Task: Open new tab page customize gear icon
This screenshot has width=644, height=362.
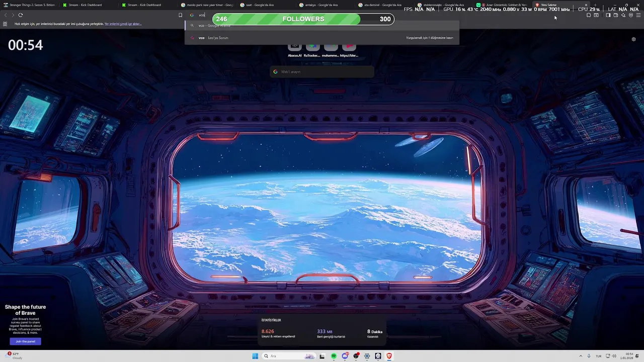Action: (x=633, y=39)
